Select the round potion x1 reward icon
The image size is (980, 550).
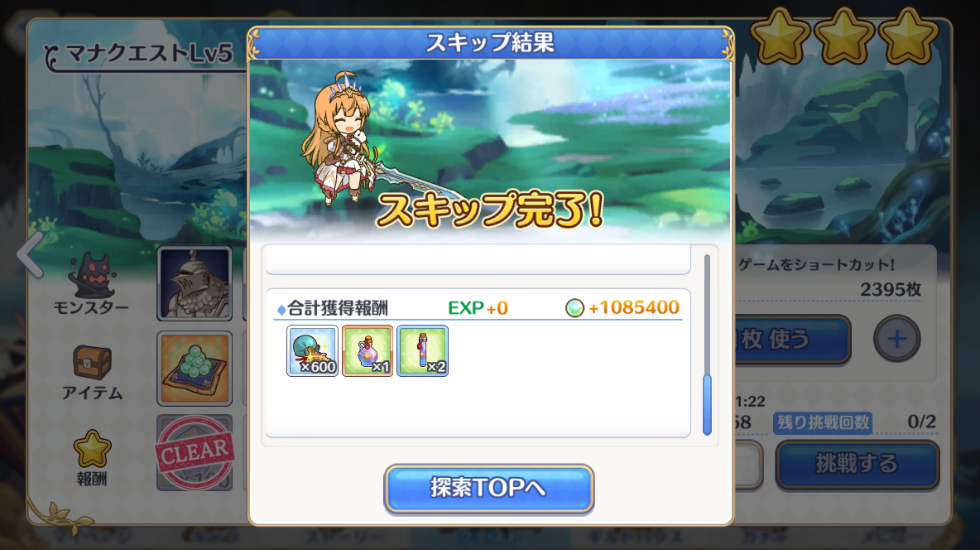coord(367,350)
